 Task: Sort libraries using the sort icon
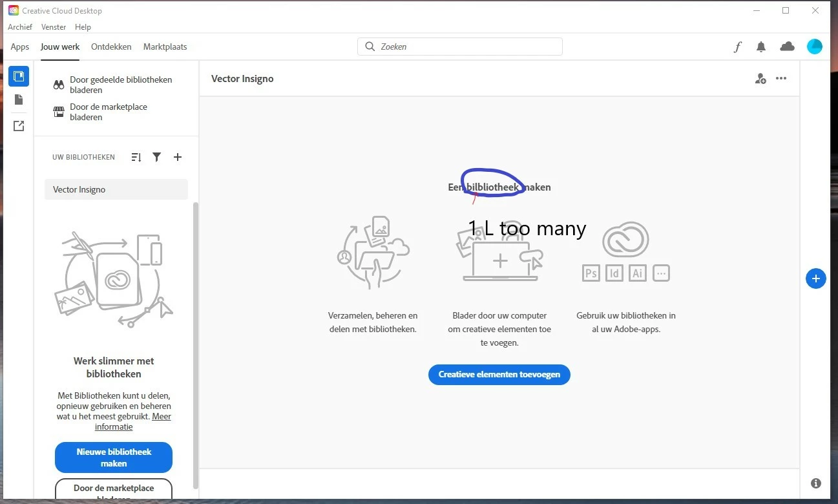pos(136,157)
